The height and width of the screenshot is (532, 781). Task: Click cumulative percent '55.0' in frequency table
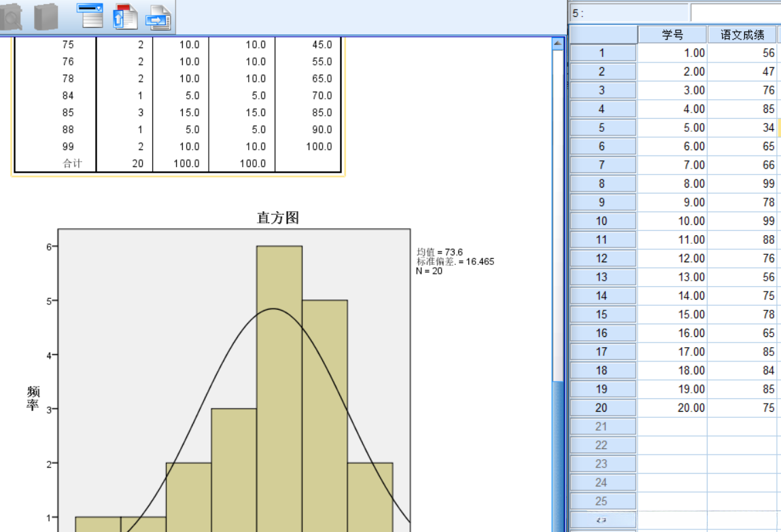(322, 62)
